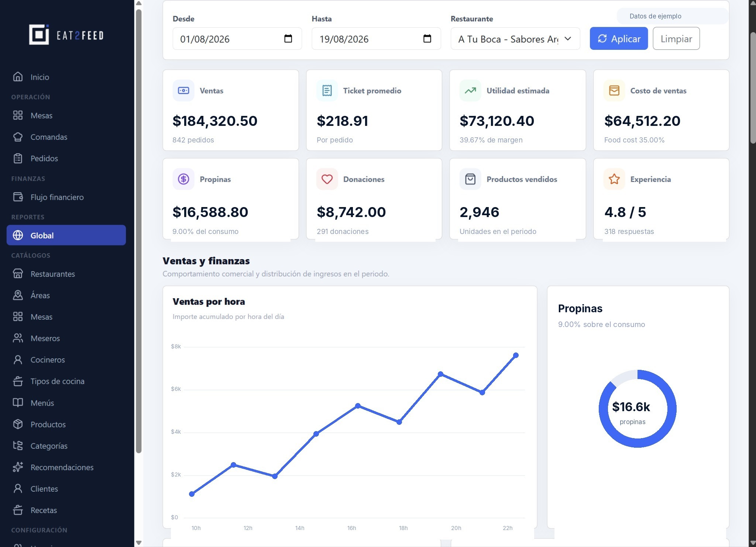Click the 22h data point on sales chart

[x=516, y=355]
